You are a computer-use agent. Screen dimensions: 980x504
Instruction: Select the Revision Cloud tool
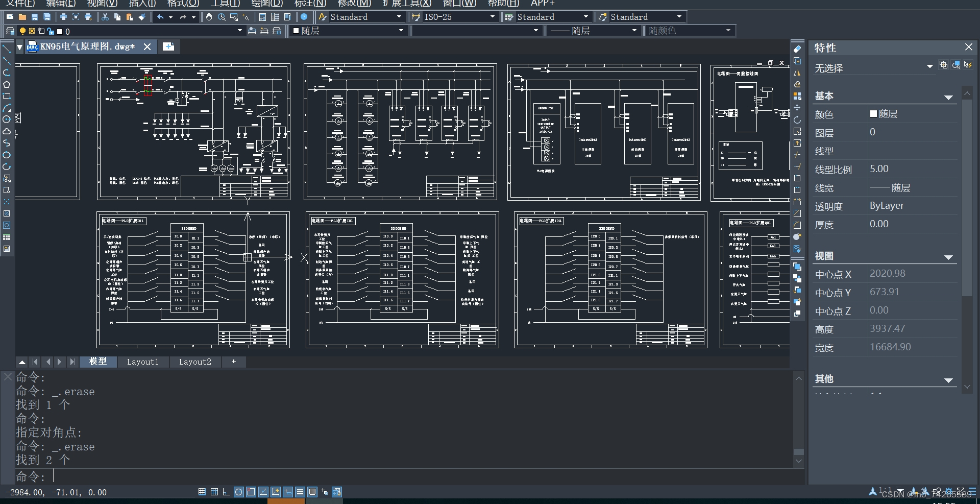pyautogui.click(x=7, y=131)
